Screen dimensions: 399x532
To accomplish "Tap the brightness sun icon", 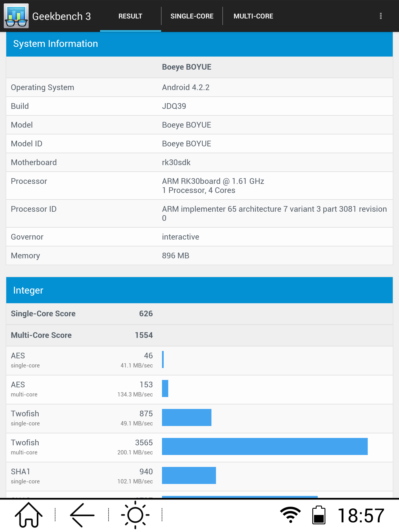I will pyautogui.click(x=135, y=515).
